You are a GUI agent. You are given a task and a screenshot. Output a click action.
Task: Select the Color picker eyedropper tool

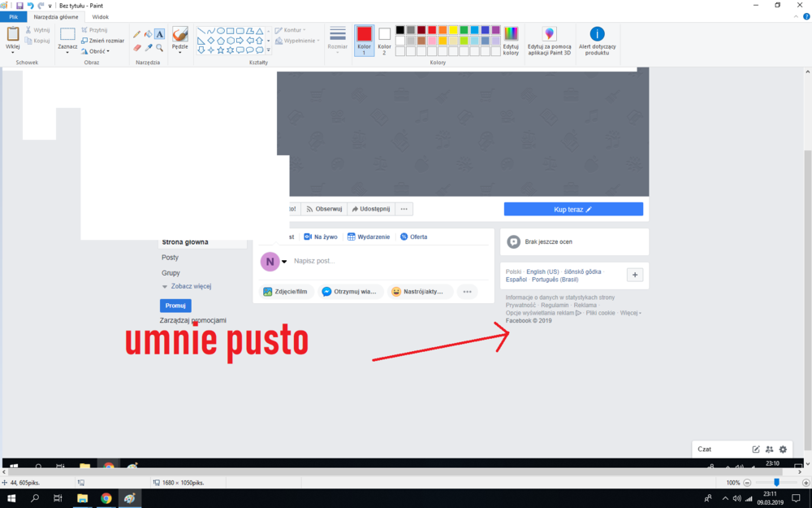[x=149, y=47]
